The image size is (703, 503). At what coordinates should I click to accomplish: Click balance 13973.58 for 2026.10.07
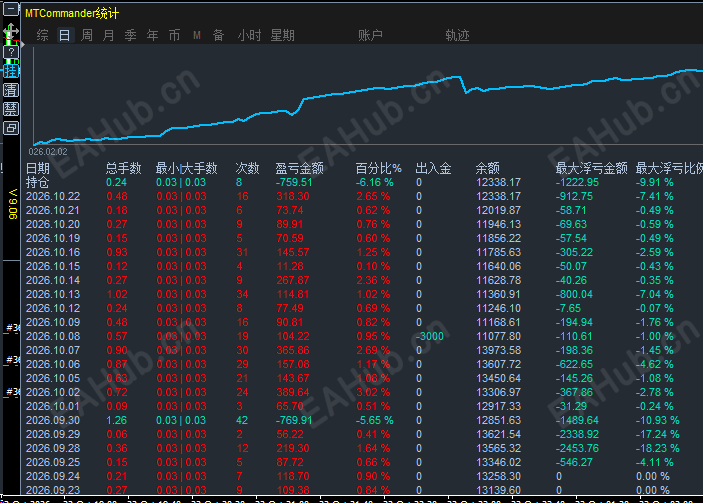(x=499, y=350)
